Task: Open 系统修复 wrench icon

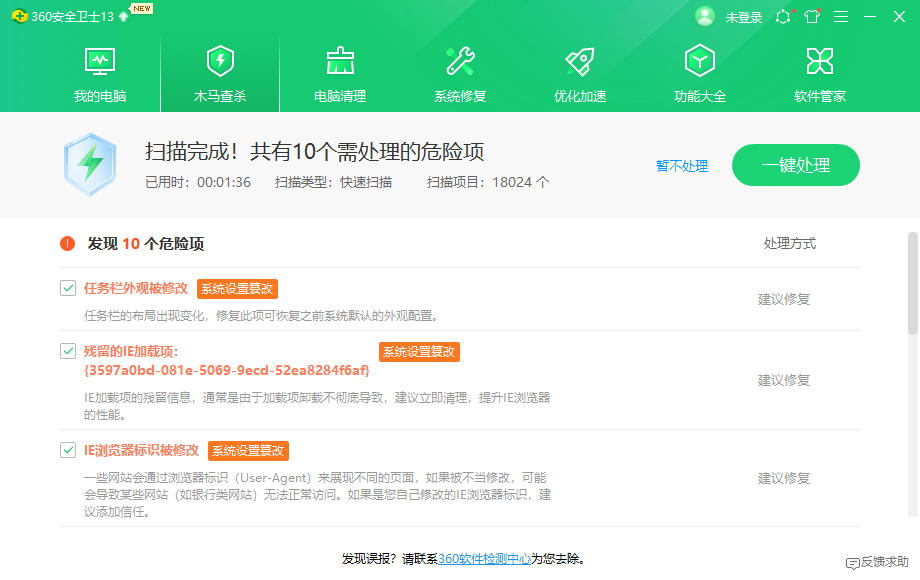Action: 460,62
